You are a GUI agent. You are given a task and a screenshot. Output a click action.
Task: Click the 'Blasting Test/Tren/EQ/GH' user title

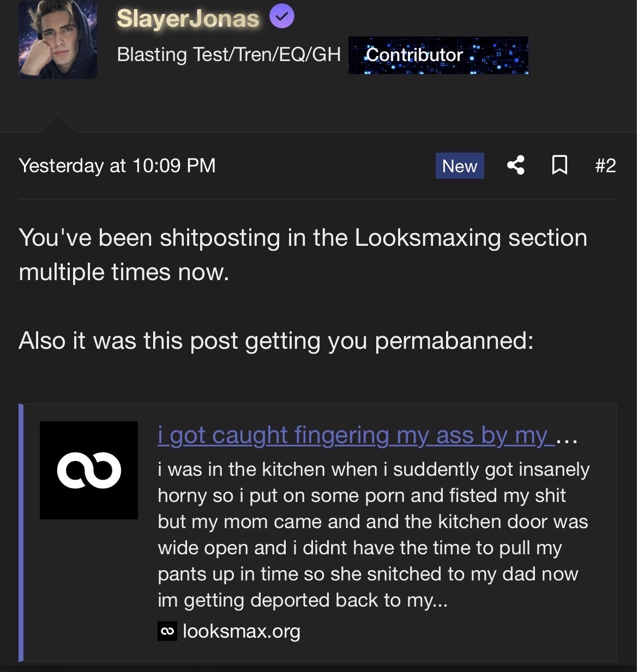228,55
